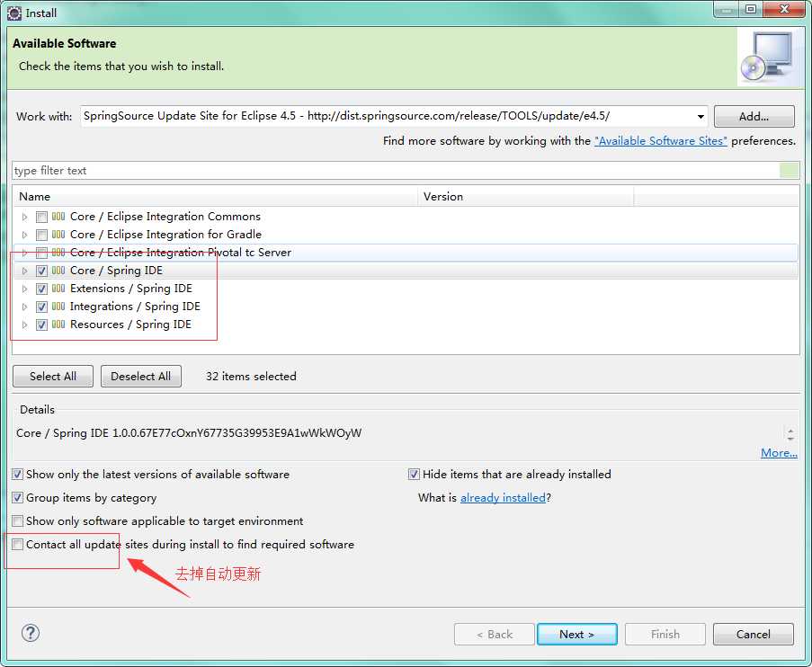This screenshot has width=812, height=667.
Task: Toggle Show only the latest versions checkbox
Action: (18, 475)
